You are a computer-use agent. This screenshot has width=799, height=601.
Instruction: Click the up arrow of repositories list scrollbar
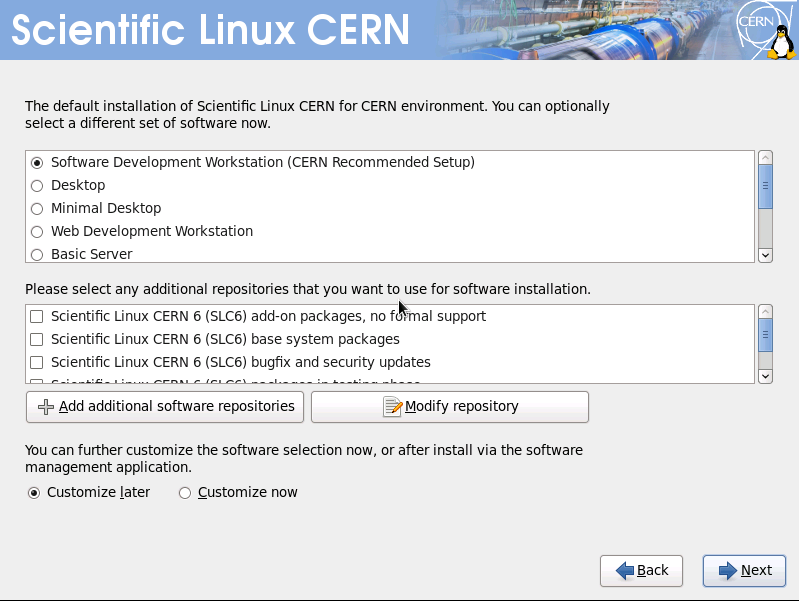(765, 311)
